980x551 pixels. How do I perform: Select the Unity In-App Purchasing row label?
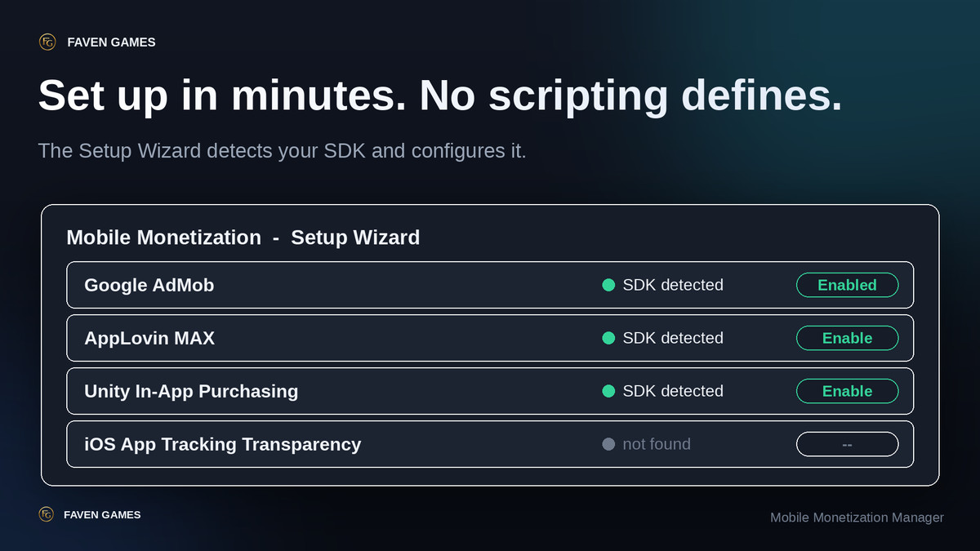[191, 391]
